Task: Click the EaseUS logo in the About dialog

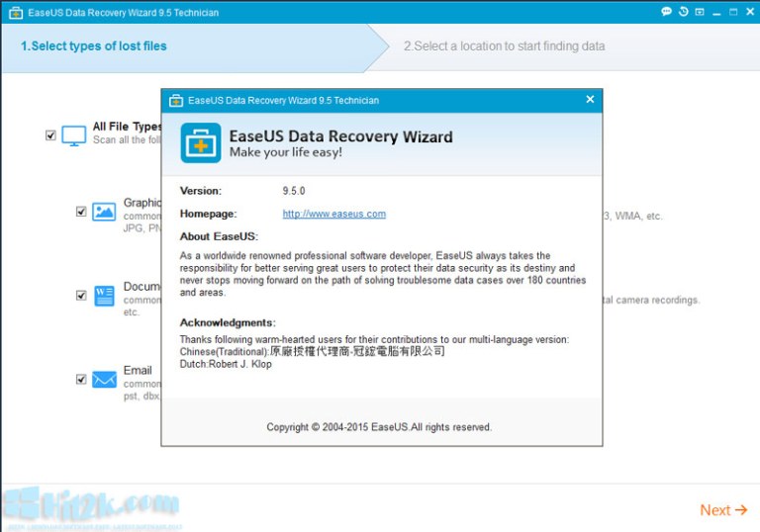Action: 201,143
